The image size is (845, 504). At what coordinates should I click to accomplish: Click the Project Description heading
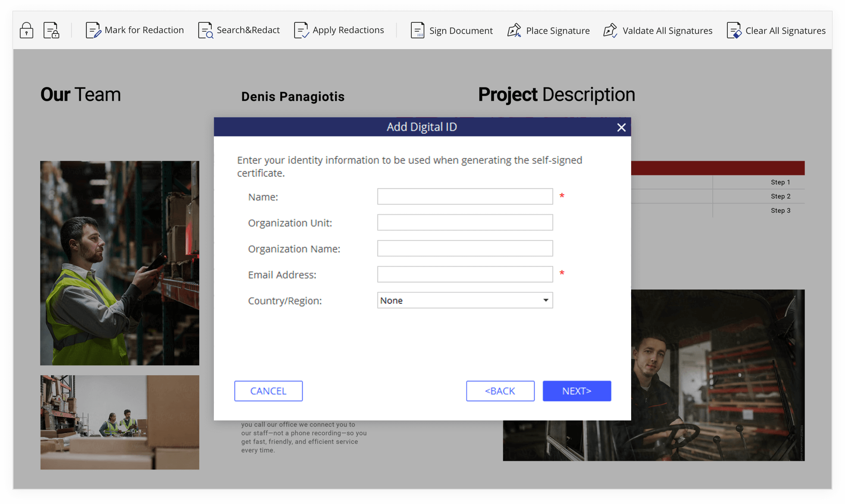557,95
